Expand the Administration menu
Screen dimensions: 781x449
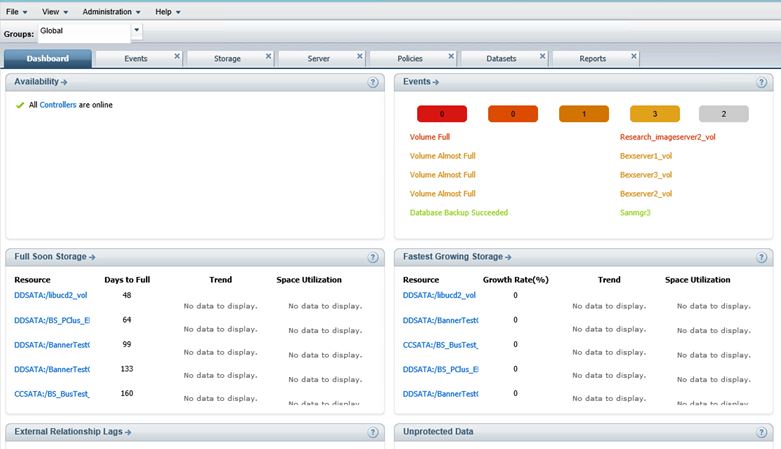(x=111, y=11)
